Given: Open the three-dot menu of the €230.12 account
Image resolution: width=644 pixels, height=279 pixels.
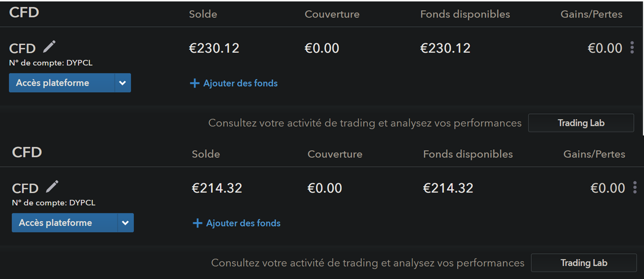Looking at the screenshot, I should pyautogui.click(x=632, y=48).
